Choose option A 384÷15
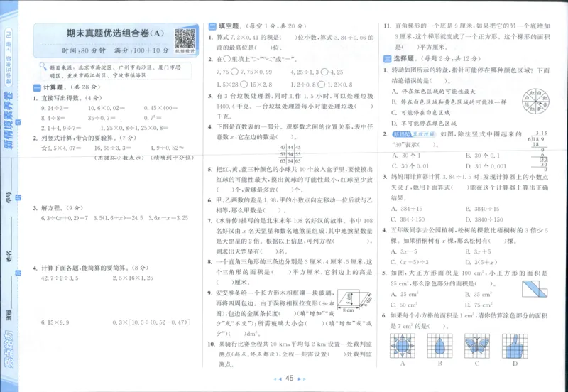 coord(407,209)
